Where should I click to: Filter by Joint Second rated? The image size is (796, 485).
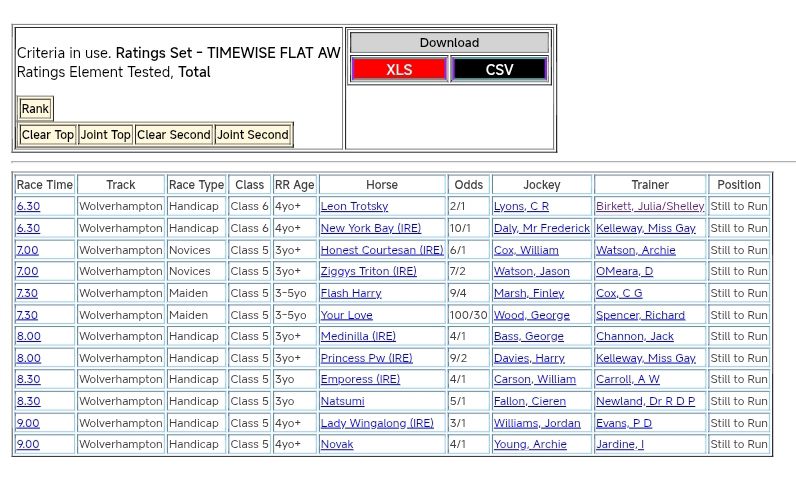coord(253,135)
